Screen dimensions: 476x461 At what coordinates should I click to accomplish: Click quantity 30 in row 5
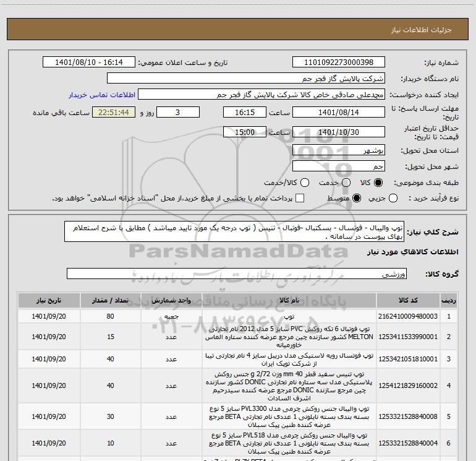[110, 416]
